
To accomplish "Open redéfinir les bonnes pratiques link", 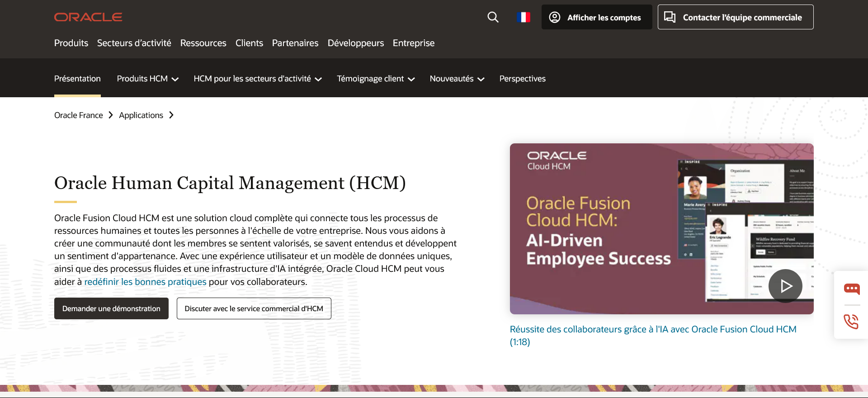I will [x=145, y=282].
